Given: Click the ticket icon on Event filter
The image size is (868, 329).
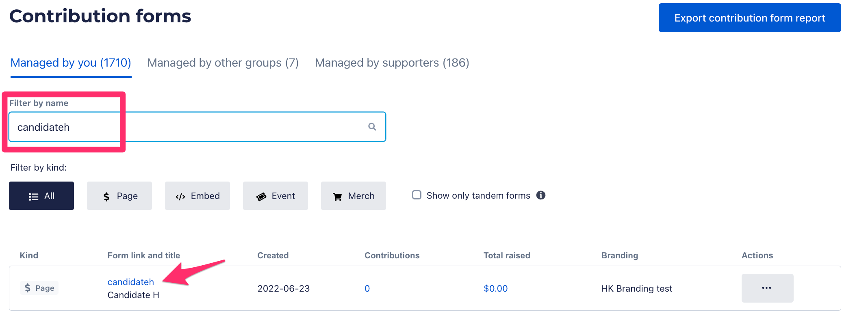Looking at the screenshot, I should pos(261,197).
